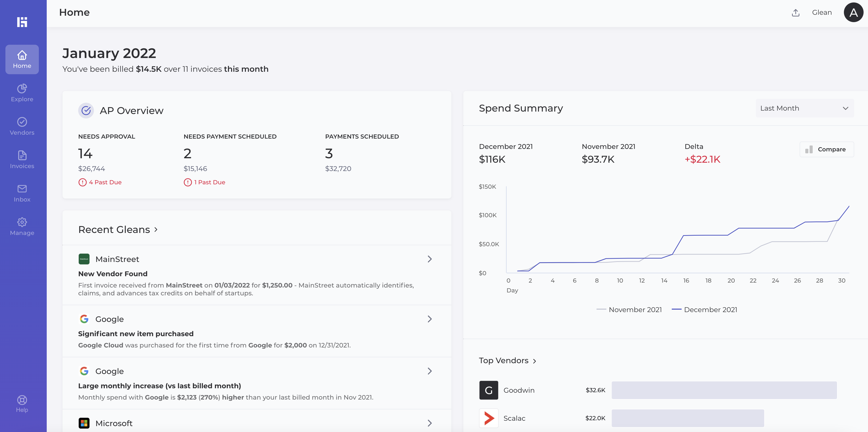Screen dimensions: 868x432
Task: Open the profile avatar in the top-right
Action: coord(853,12)
